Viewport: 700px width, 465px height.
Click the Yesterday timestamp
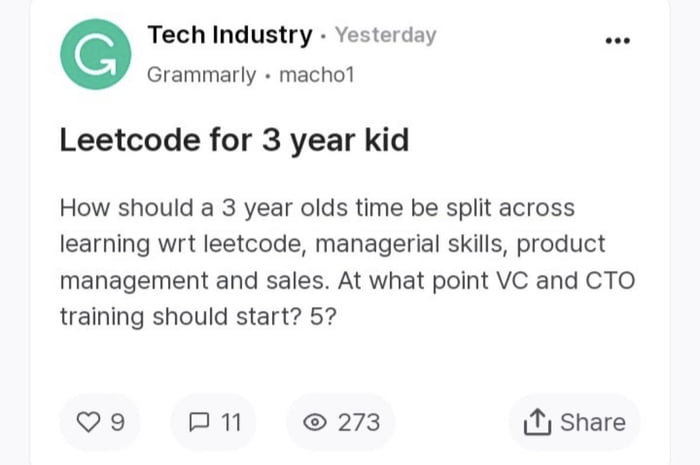click(x=386, y=35)
